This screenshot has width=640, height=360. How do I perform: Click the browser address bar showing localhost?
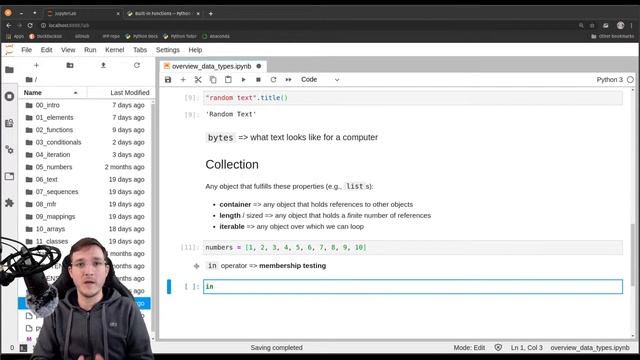pos(306,25)
